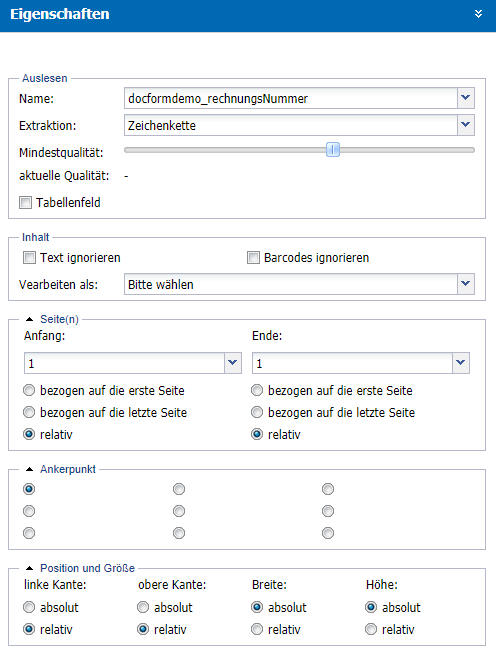The image size is (496, 654).
Task: Select Ende bezogen auf die letzte Seite
Action: [257, 413]
